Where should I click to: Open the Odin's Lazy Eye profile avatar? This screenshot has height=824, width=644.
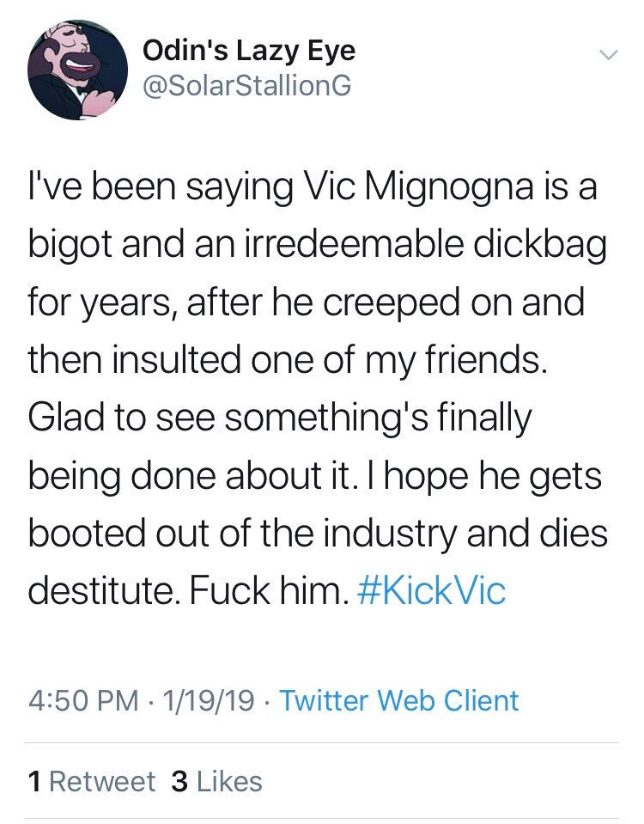(x=77, y=70)
